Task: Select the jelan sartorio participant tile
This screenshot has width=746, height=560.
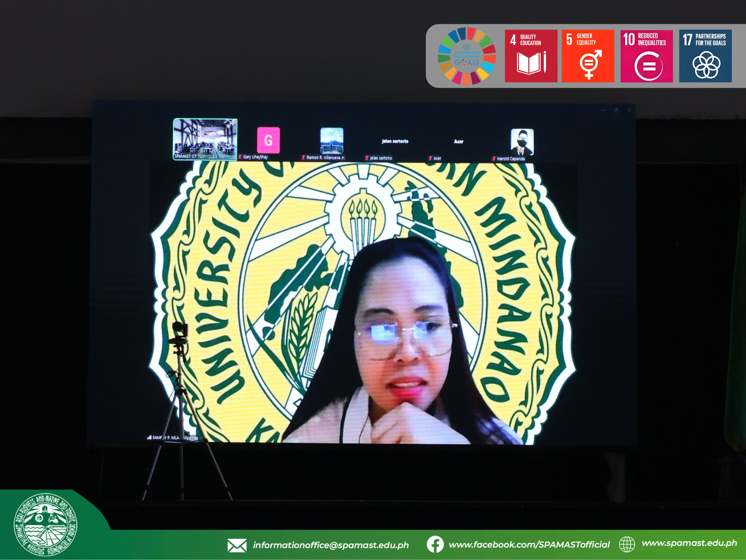Action: point(395,141)
